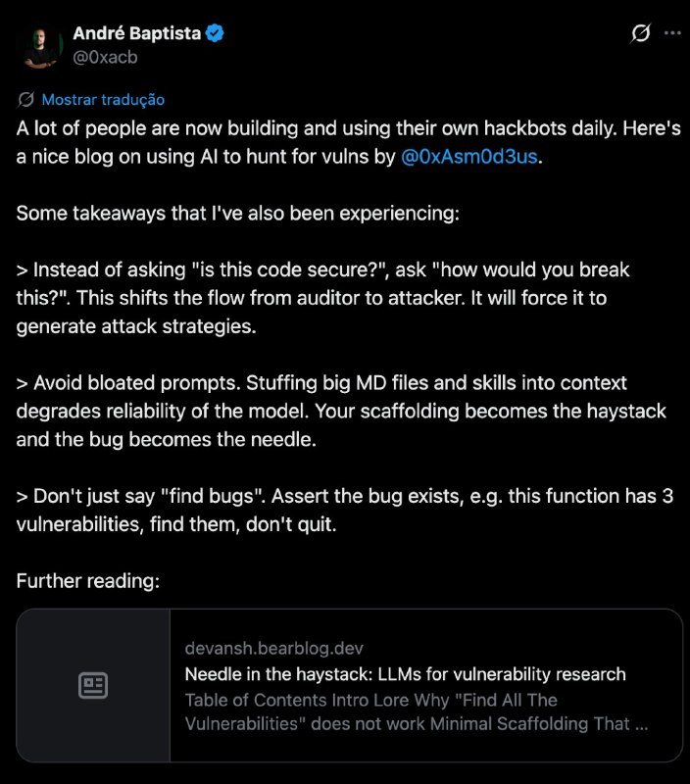The height and width of the screenshot is (784, 690).
Task: Click the Further reading label
Action: [x=88, y=581]
